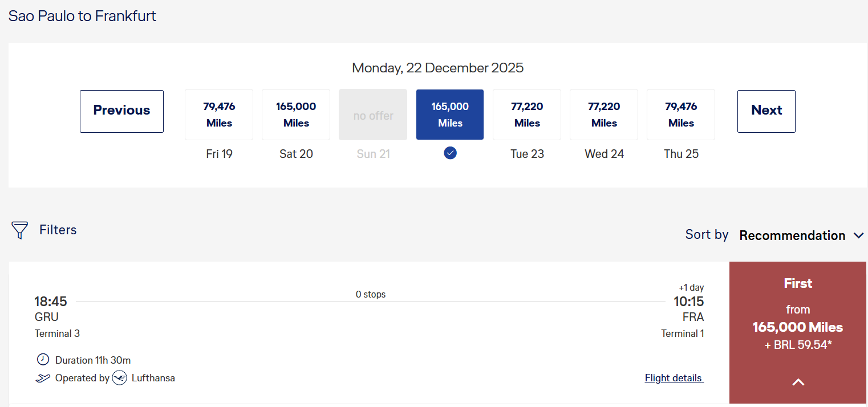Open the Sort by Recommendation dropdown
This screenshot has width=868, height=407.
click(x=792, y=235)
